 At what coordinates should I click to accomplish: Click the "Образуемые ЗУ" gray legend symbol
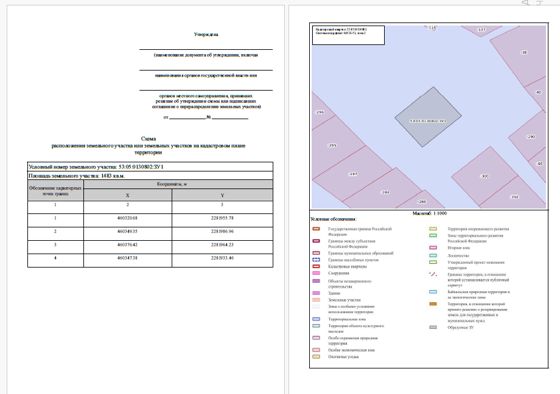point(433,327)
